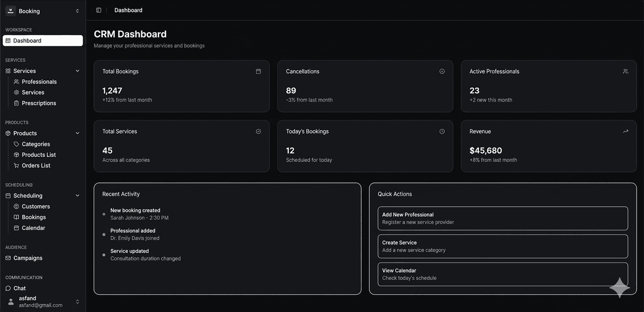
Task: Click the Professionals icon in the sidebar
Action: coord(16,81)
